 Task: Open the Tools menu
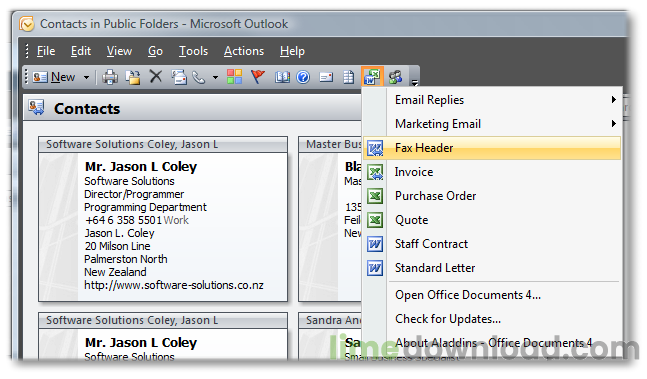pyautogui.click(x=193, y=51)
